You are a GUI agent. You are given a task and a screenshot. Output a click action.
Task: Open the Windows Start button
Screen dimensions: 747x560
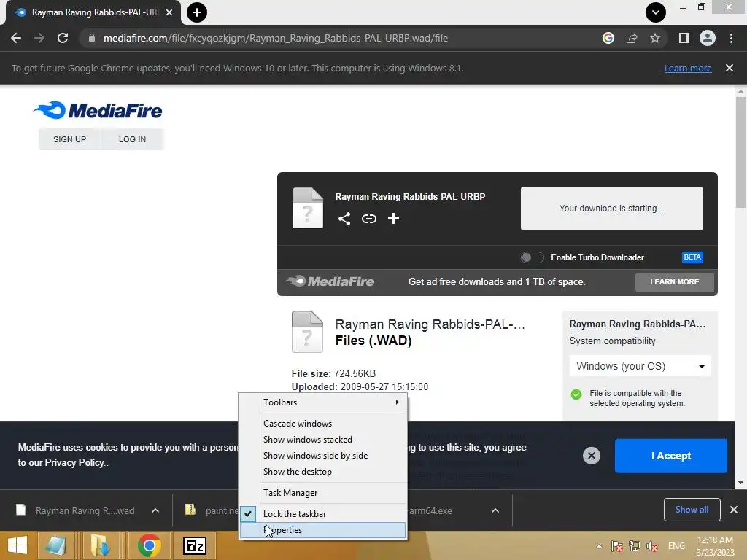tap(18, 545)
